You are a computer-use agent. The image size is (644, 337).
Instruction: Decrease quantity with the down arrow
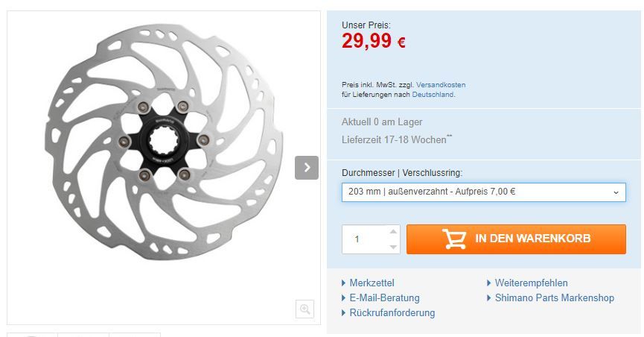[393, 247]
